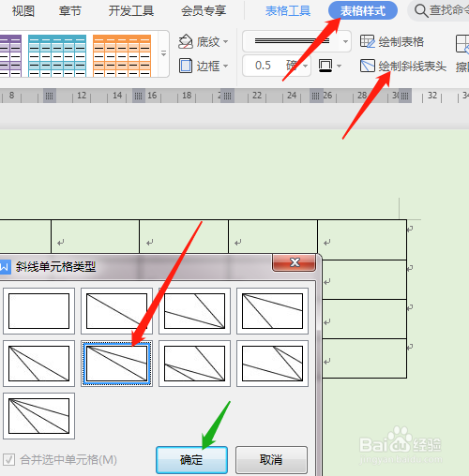
Task: Select the single diagonal line cell type
Action: [x=116, y=311]
